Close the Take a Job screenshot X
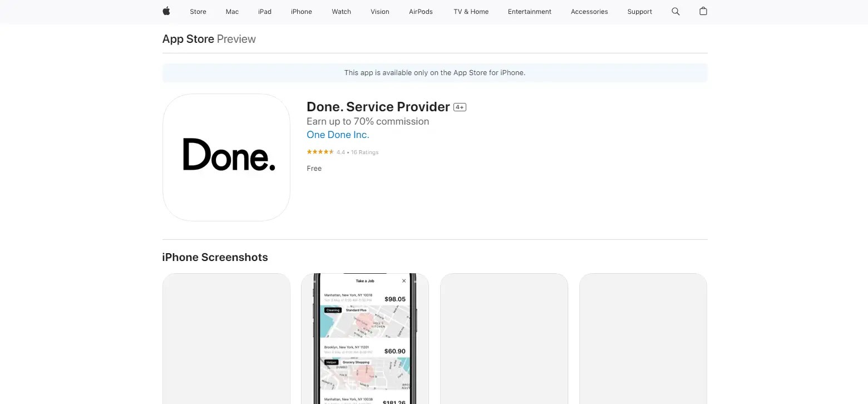The height and width of the screenshot is (404, 868). [x=404, y=281]
